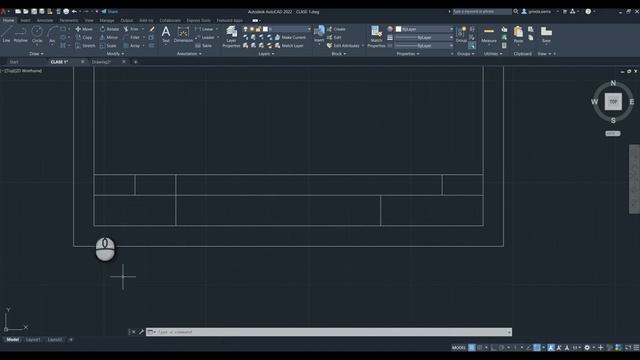The image size is (640, 360).
Task: Open the Home ribbon tab
Action: pos(8,20)
